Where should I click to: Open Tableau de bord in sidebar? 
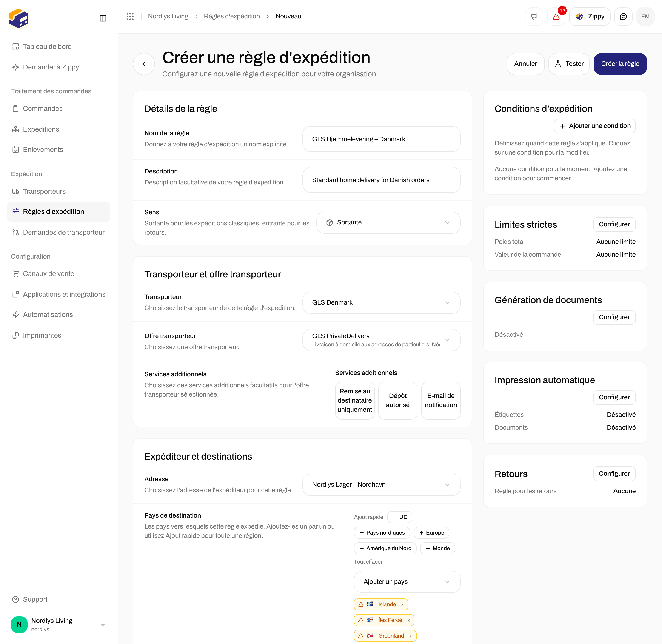[x=59, y=46]
